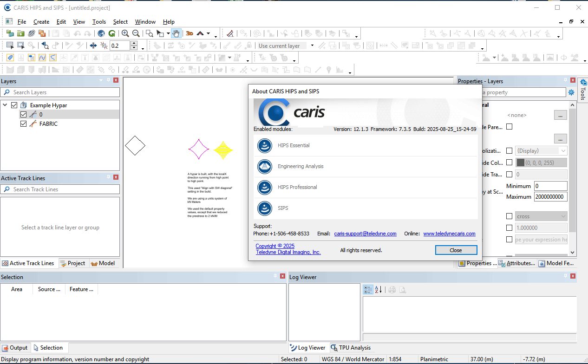The width and height of the screenshot is (588, 364).
Task: Open the www.teledynecaris.com link
Action: [x=449, y=234]
